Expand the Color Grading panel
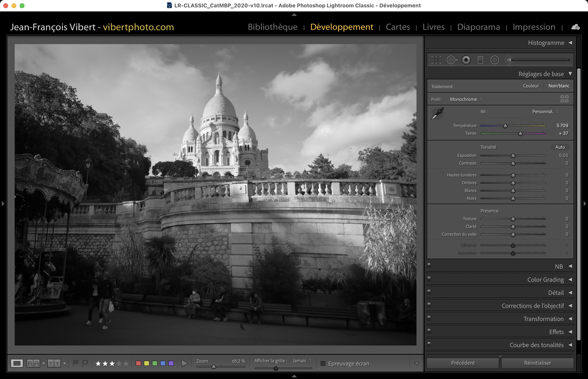This screenshot has width=588, height=379. pyautogui.click(x=546, y=280)
